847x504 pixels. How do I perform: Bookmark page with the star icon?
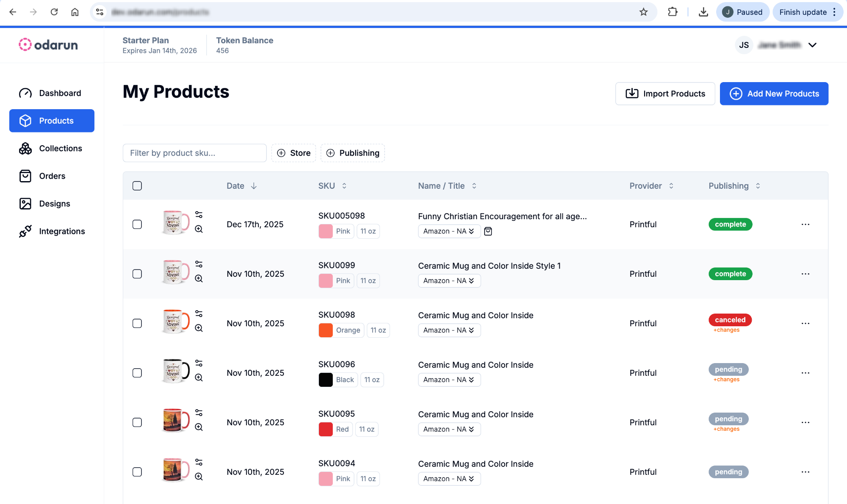point(643,12)
